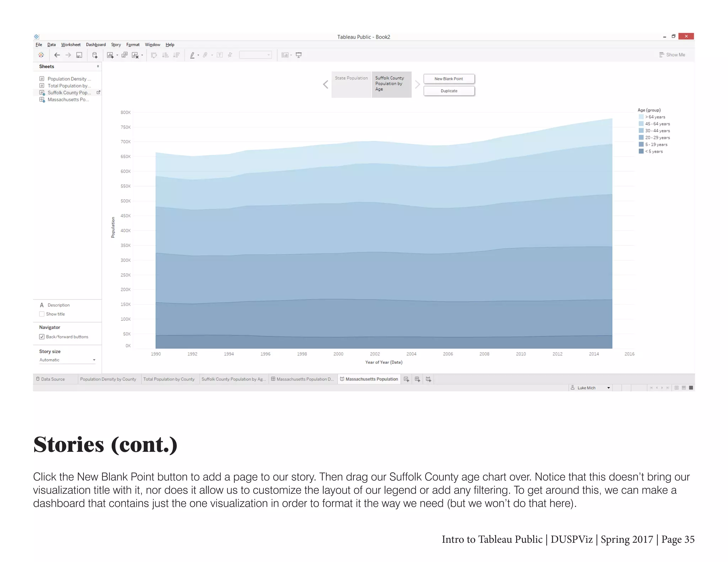The image size is (728, 562).
Task: Add new worksheet tab icon
Action: point(406,379)
